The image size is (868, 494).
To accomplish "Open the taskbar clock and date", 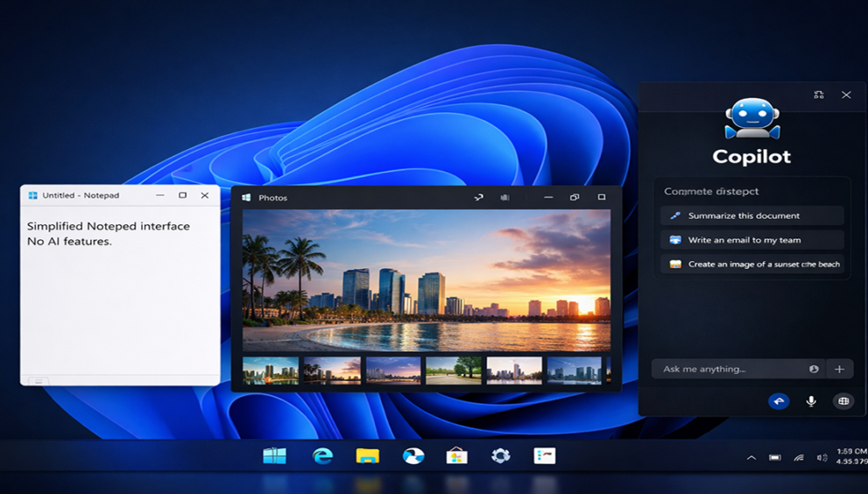I will (x=851, y=456).
